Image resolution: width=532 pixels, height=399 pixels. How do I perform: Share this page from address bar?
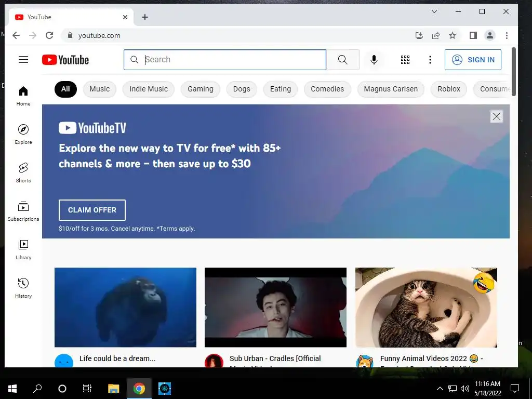(x=436, y=35)
